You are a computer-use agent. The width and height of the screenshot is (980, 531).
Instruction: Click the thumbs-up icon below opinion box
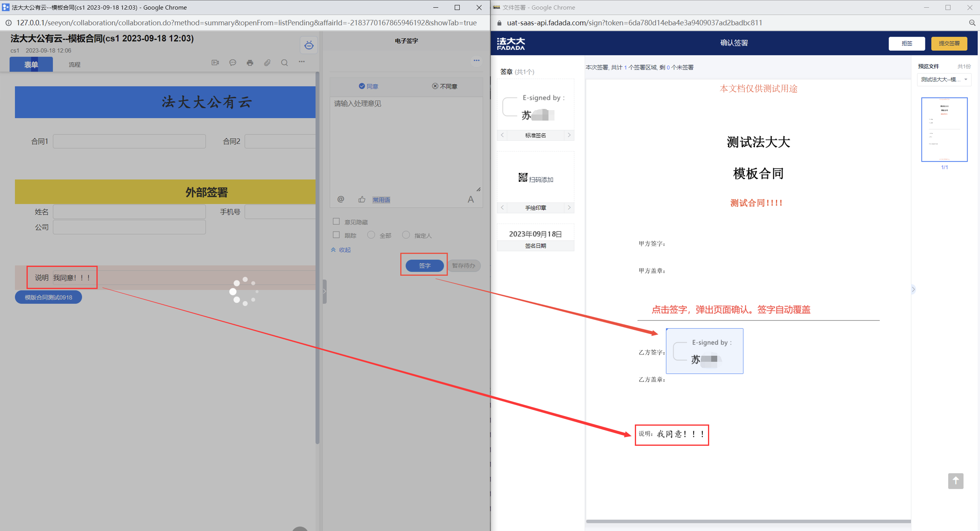click(x=362, y=199)
